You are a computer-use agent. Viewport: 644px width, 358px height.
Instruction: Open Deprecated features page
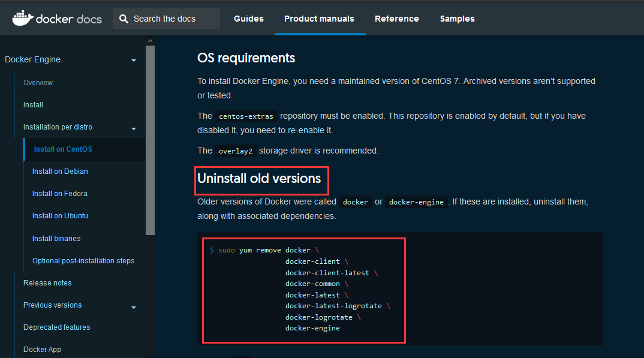(x=57, y=327)
